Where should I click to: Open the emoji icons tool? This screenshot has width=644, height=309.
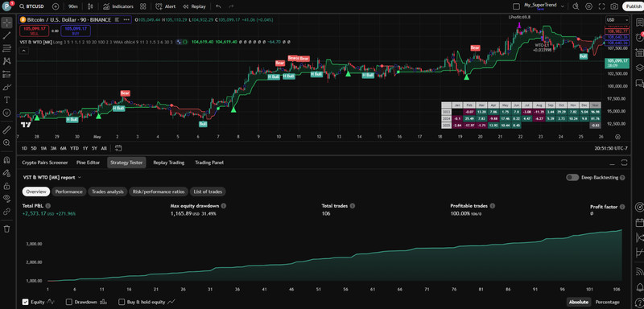(x=6, y=113)
